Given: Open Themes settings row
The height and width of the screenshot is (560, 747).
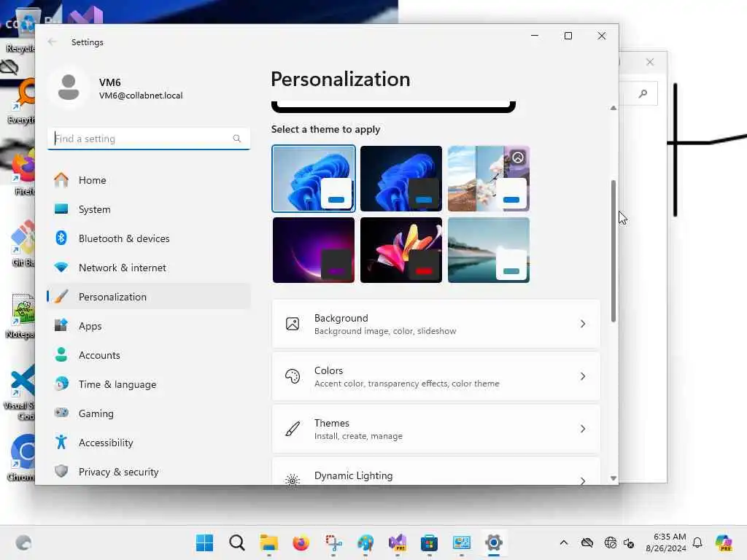Looking at the screenshot, I should [x=436, y=429].
